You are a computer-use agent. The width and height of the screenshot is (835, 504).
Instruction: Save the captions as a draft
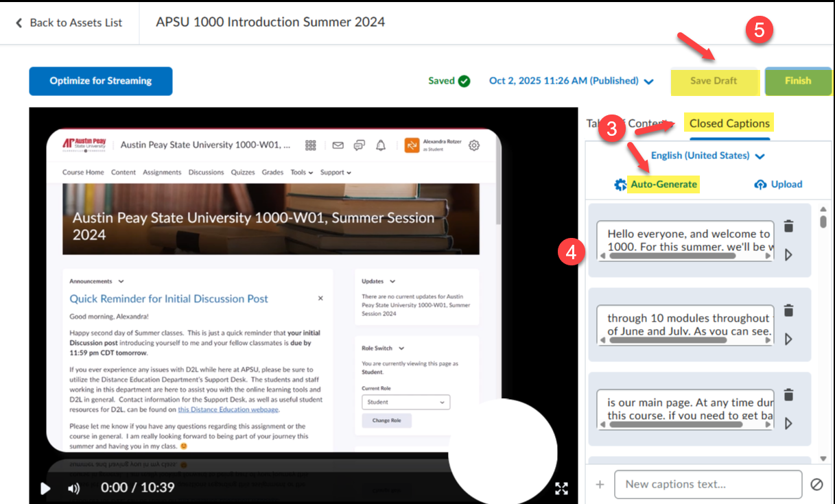tap(715, 81)
